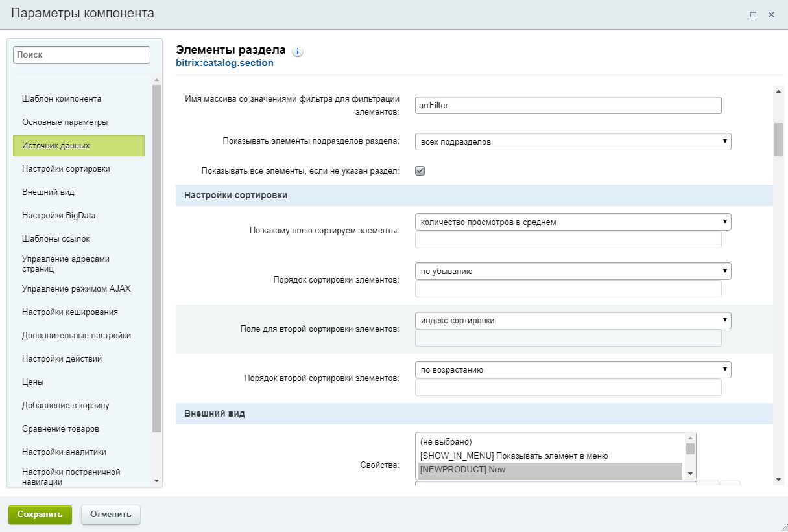Select 'Настройки BigData' in sidebar
The image size is (788, 532).
[x=58, y=216]
